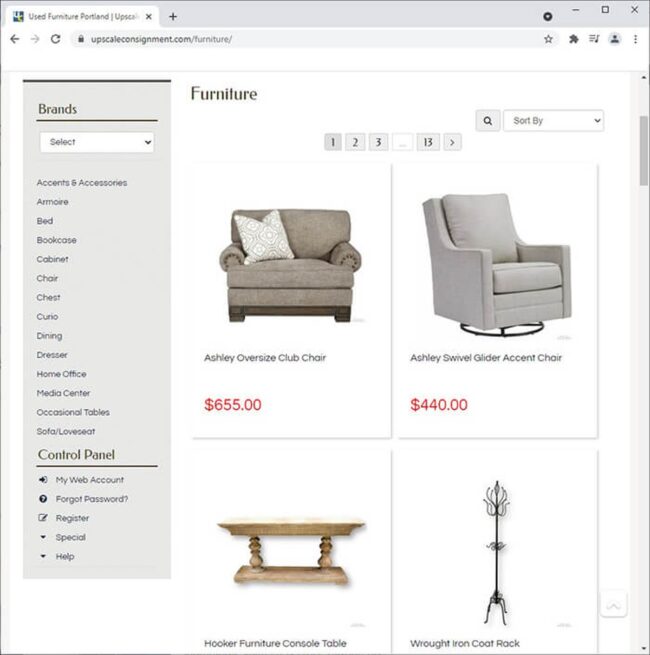Click Ashley Oversize Club Chair title
Screen dimensions: 650x655
click(x=265, y=358)
